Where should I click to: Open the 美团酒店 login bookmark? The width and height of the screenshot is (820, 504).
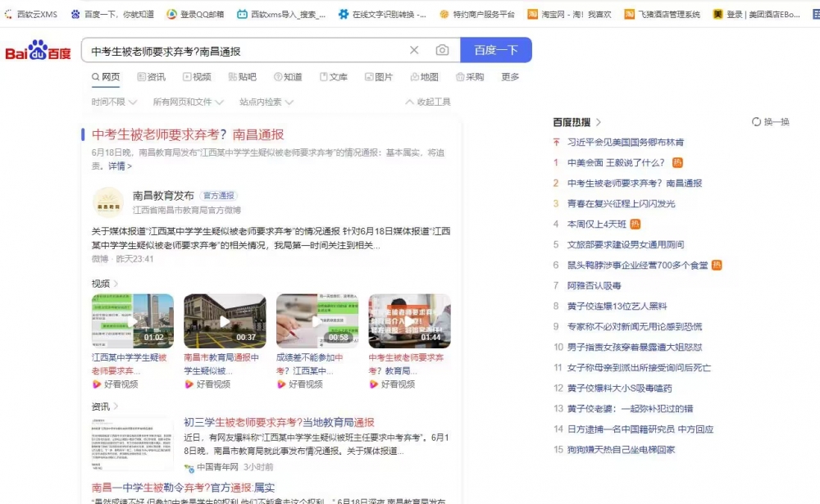pyautogui.click(x=756, y=15)
